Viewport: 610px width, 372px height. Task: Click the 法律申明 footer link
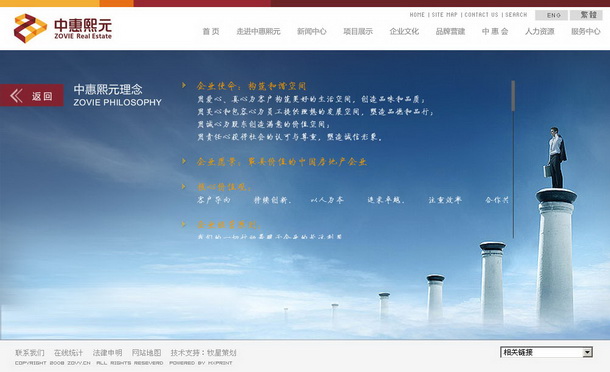[107, 353]
